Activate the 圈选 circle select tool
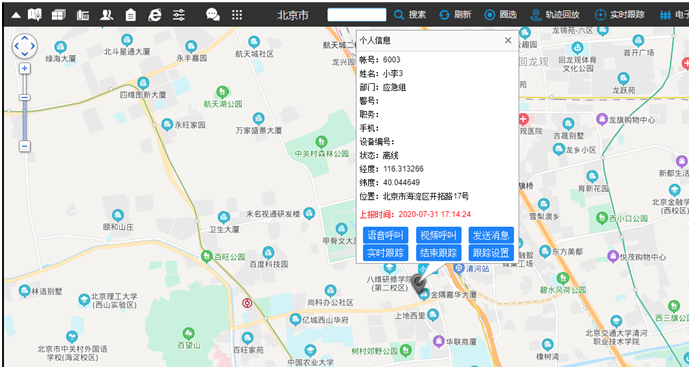Viewport: 691px width, 369px height. tap(501, 15)
